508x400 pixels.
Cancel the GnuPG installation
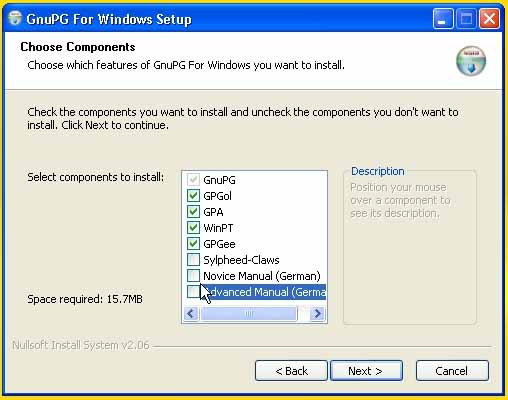452,371
